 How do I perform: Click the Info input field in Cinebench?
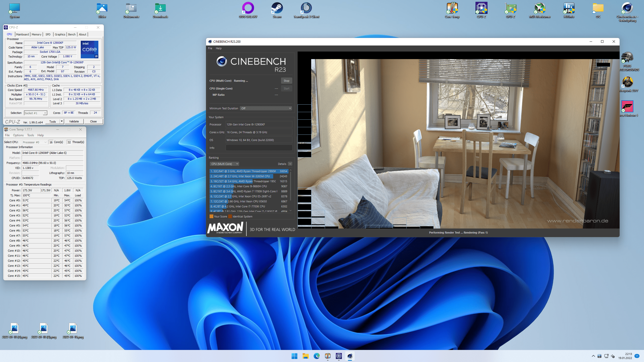point(259,148)
